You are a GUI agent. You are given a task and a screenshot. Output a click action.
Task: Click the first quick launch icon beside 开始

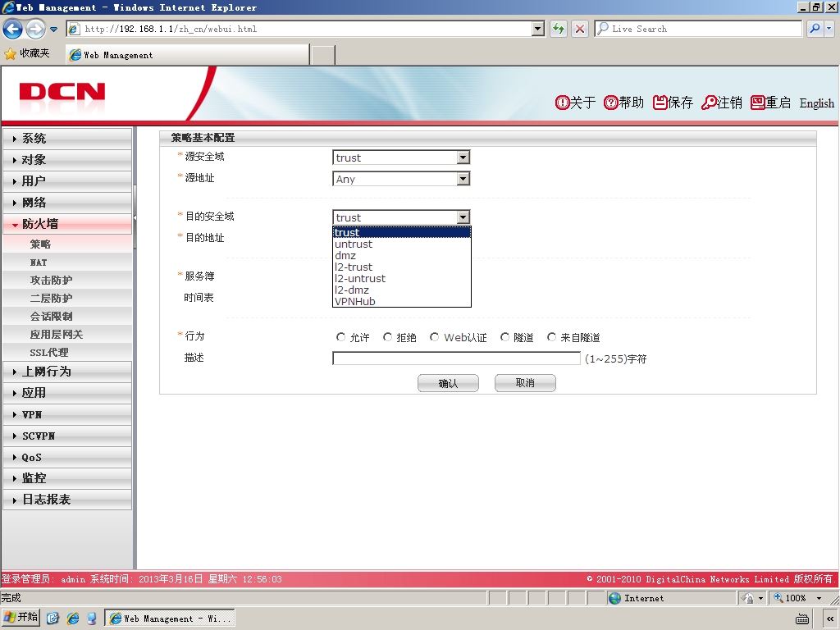(52, 619)
